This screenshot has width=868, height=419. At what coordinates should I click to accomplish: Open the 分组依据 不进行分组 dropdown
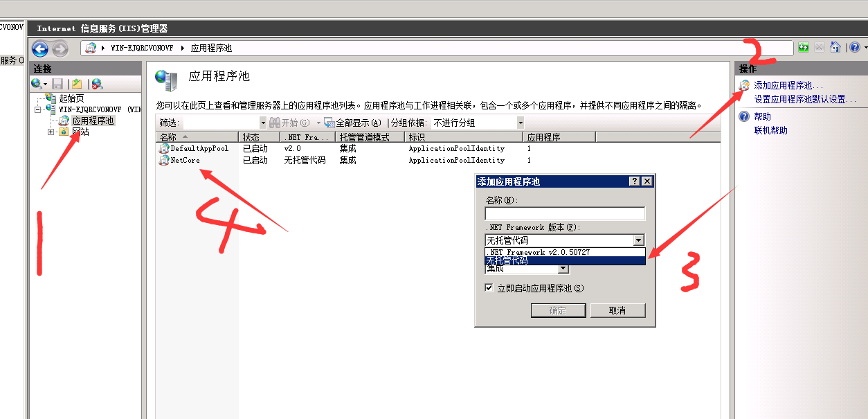[521, 123]
